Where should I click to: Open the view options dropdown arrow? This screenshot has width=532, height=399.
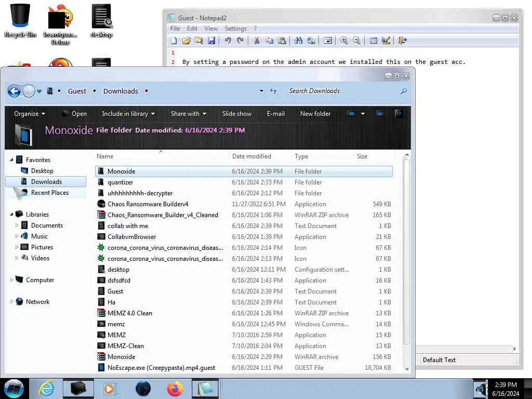363,114
